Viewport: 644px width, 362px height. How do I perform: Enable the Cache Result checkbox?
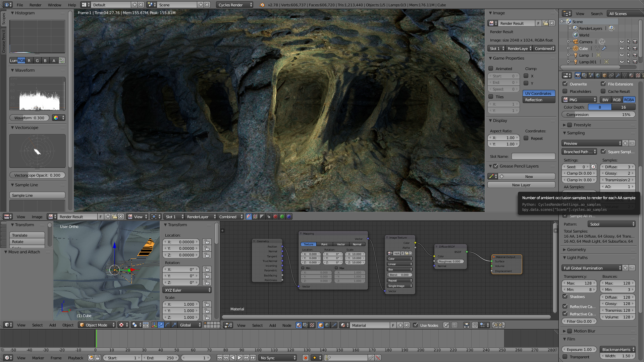pos(603,91)
